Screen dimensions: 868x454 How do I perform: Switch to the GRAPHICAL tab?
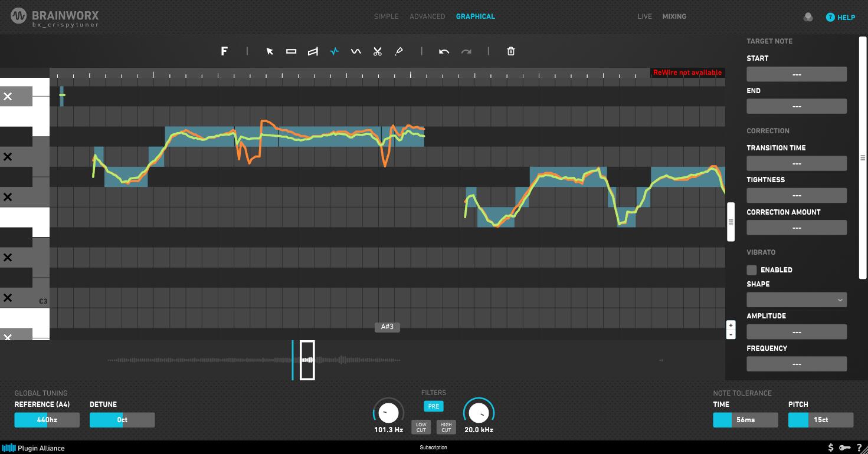pyautogui.click(x=476, y=17)
